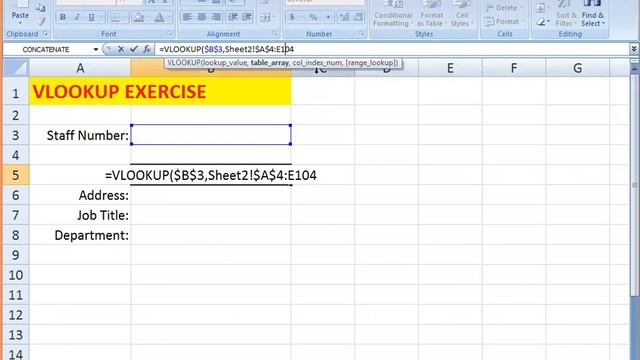Select column G header
The height and width of the screenshot is (360, 640).
[578, 68]
